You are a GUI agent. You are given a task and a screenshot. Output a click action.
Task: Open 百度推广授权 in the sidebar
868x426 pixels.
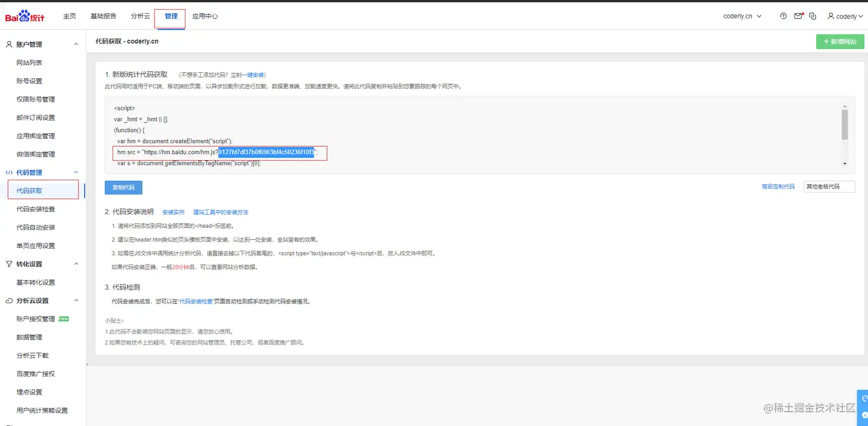pos(36,374)
